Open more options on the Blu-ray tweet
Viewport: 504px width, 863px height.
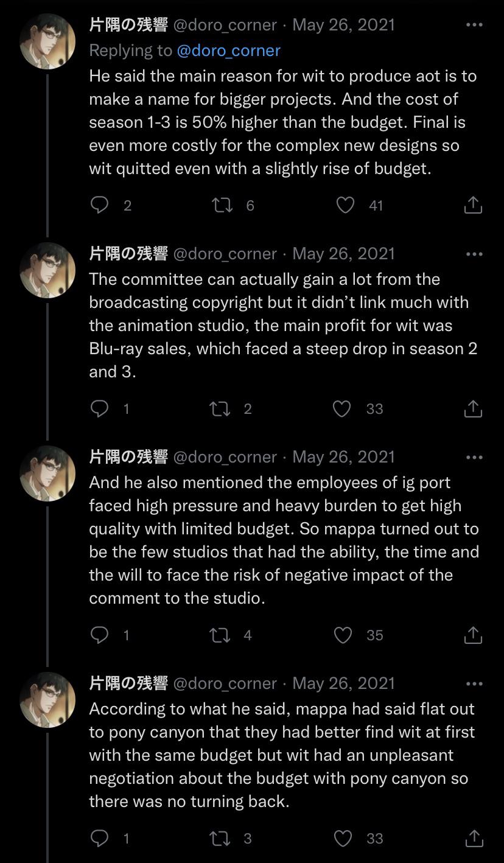click(x=474, y=254)
